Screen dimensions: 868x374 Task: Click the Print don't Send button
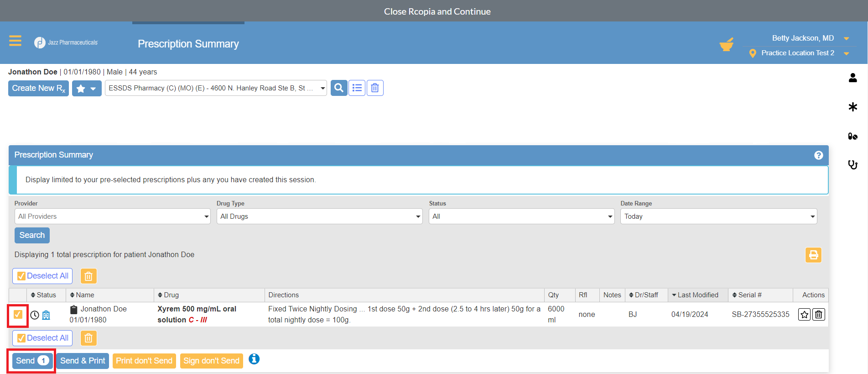tap(144, 361)
